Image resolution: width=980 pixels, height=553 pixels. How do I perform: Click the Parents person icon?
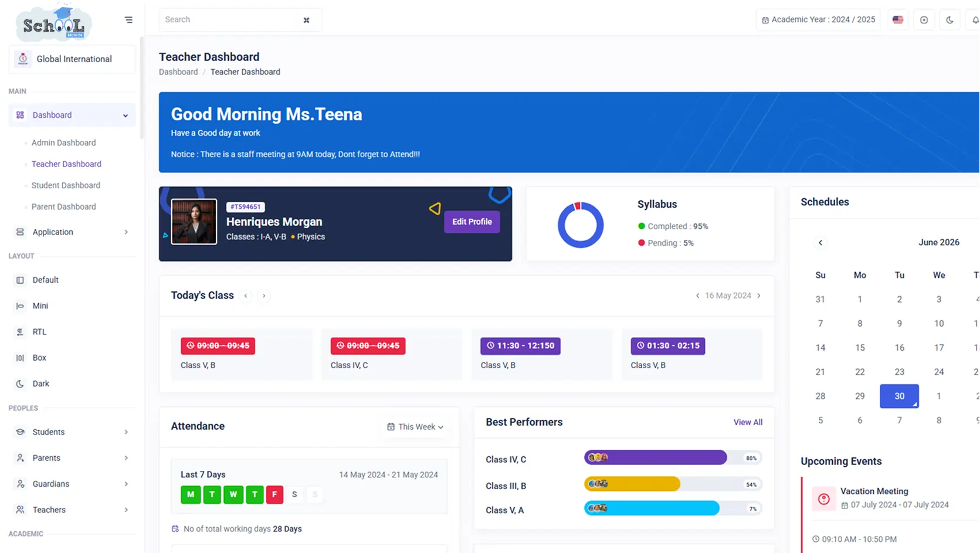pos(20,458)
